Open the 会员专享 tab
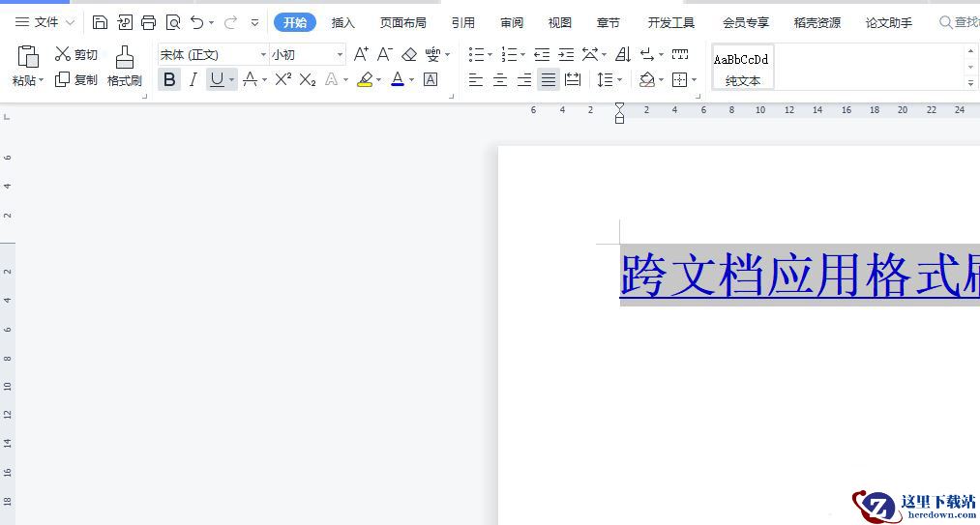 [746, 23]
